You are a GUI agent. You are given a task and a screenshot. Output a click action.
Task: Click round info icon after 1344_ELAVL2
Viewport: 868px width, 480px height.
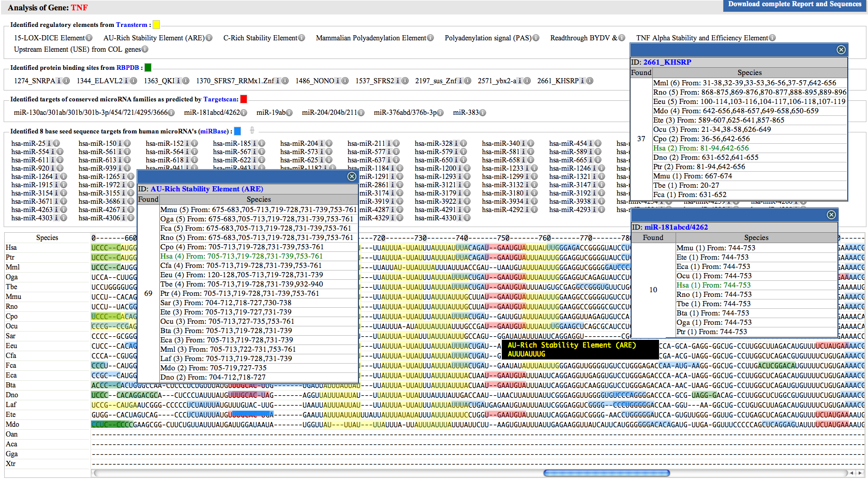(133, 81)
